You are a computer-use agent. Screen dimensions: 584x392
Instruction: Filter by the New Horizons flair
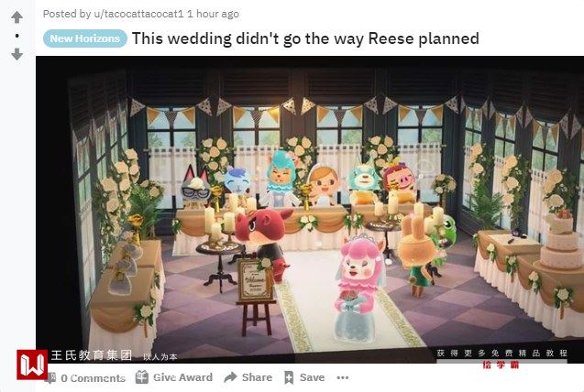(x=85, y=38)
